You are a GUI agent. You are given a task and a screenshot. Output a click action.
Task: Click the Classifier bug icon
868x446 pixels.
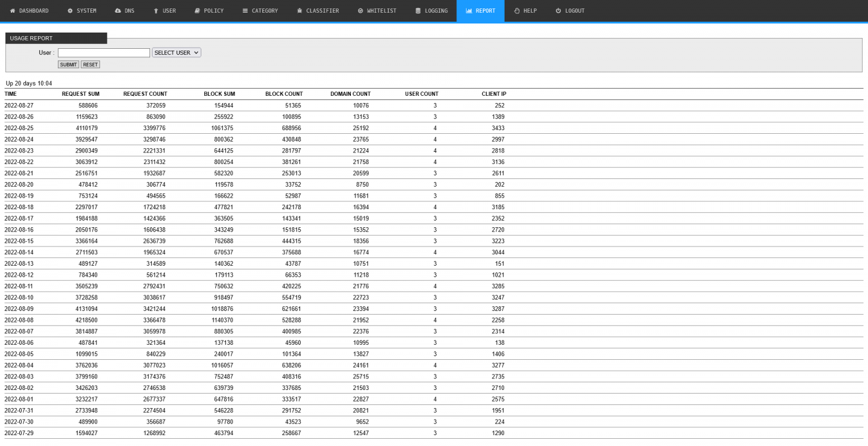tap(300, 11)
